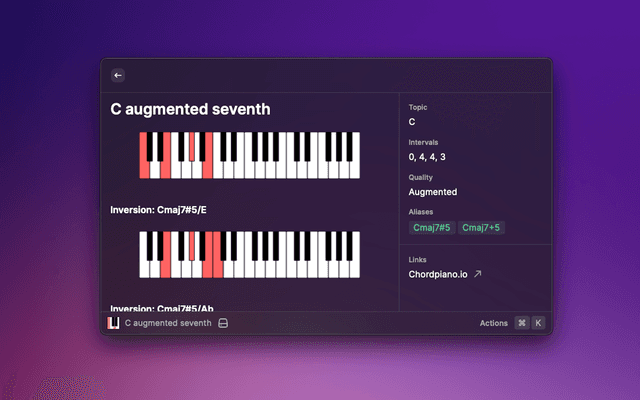The image size is (640, 400).
Task: Click the Augmented quality value
Action: click(x=432, y=192)
